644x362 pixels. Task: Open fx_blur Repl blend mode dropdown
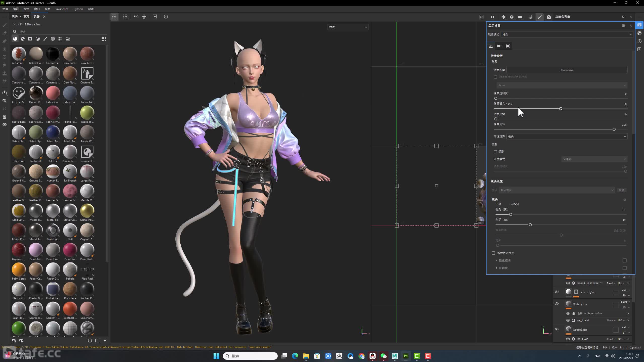click(611, 339)
